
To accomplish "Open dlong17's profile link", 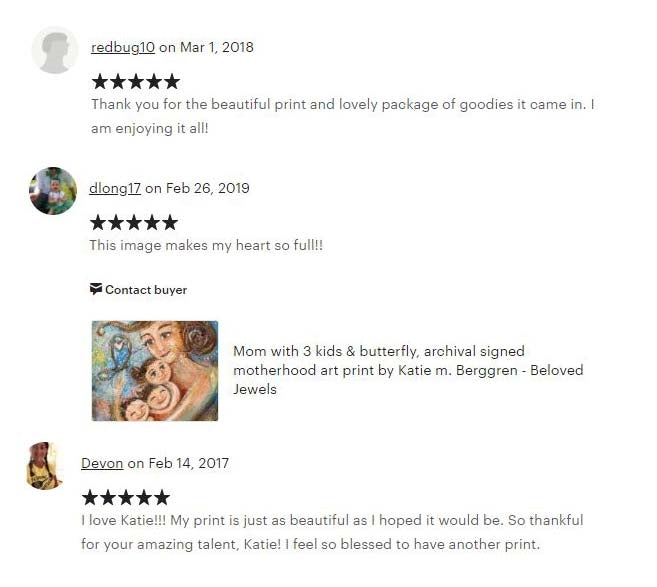I will [x=115, y=188].
